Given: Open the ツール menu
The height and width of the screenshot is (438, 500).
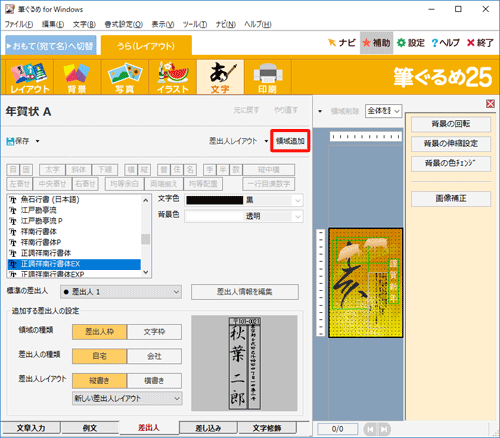Looking at the screenshot, I should 195,24.
